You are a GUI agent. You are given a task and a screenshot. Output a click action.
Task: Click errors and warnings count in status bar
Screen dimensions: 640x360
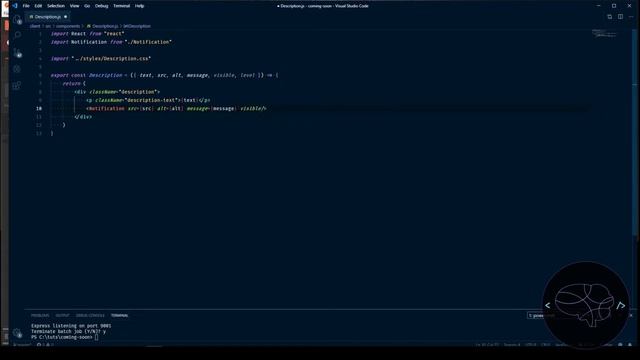pos(45,345)
